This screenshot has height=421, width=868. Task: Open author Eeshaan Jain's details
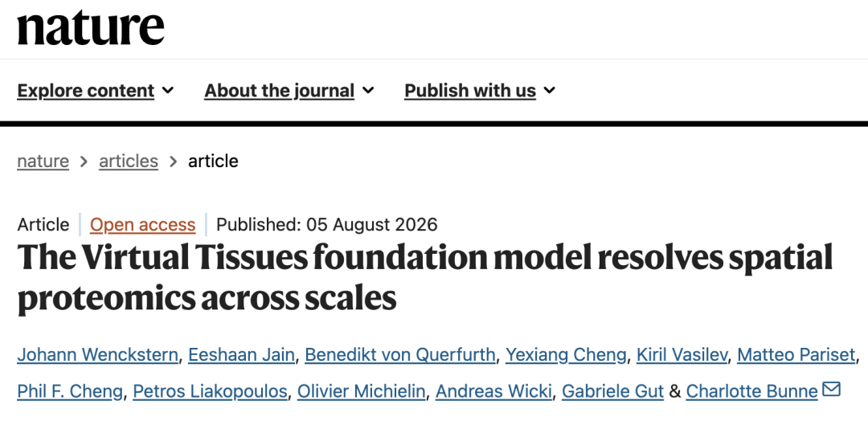[x=241, y=354]
